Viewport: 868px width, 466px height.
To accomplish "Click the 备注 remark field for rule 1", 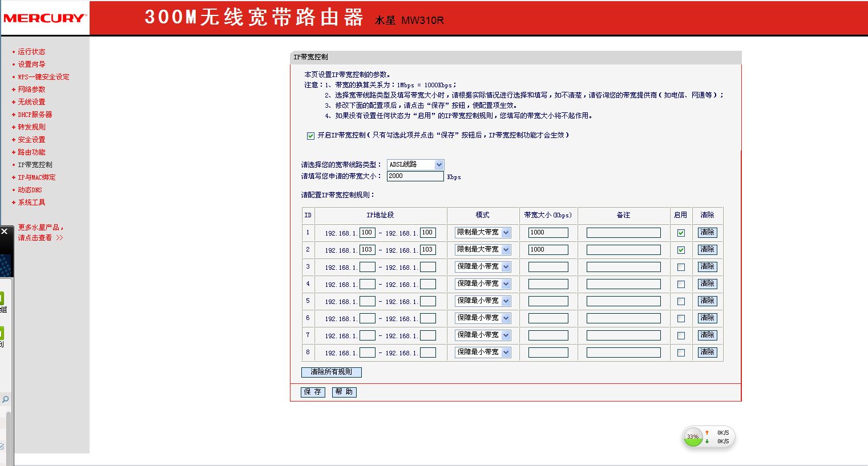I will (624, 233).
